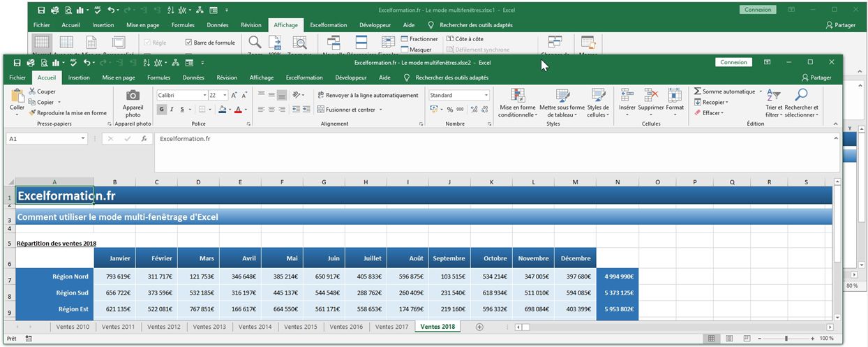This screenshot has height=347, width=868.
Task: Click the Partager button in front window
Action: (x=816, y=77)
